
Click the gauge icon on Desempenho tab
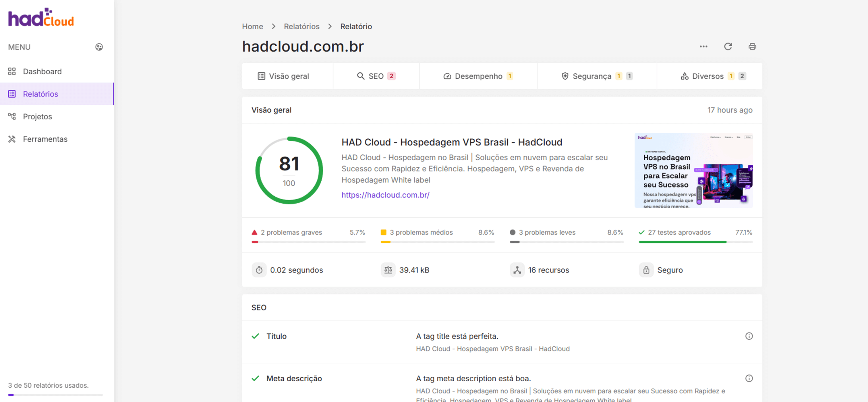447,76
